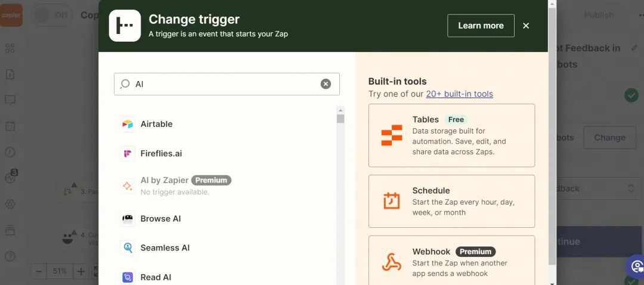
Task: Toggle the Zap Off switch
Action: tap(52, 15)
